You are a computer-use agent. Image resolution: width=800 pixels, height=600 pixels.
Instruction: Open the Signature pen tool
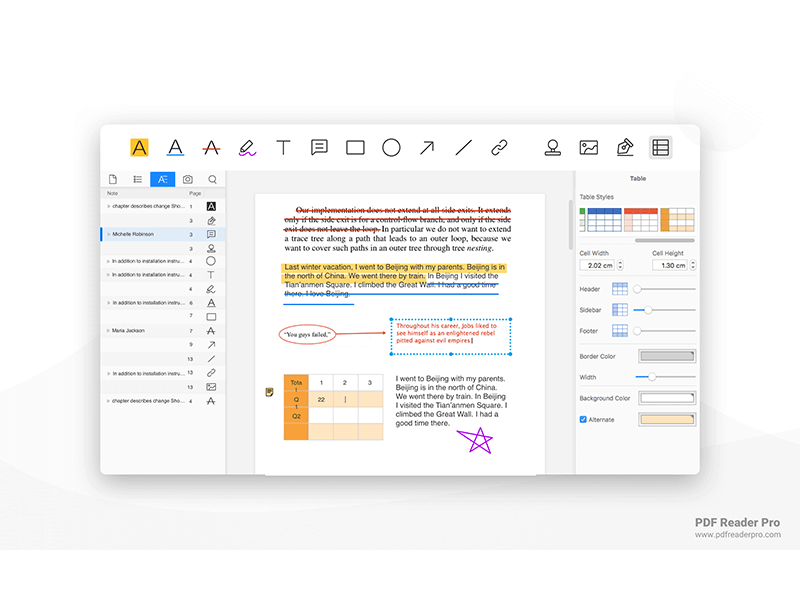625,148
